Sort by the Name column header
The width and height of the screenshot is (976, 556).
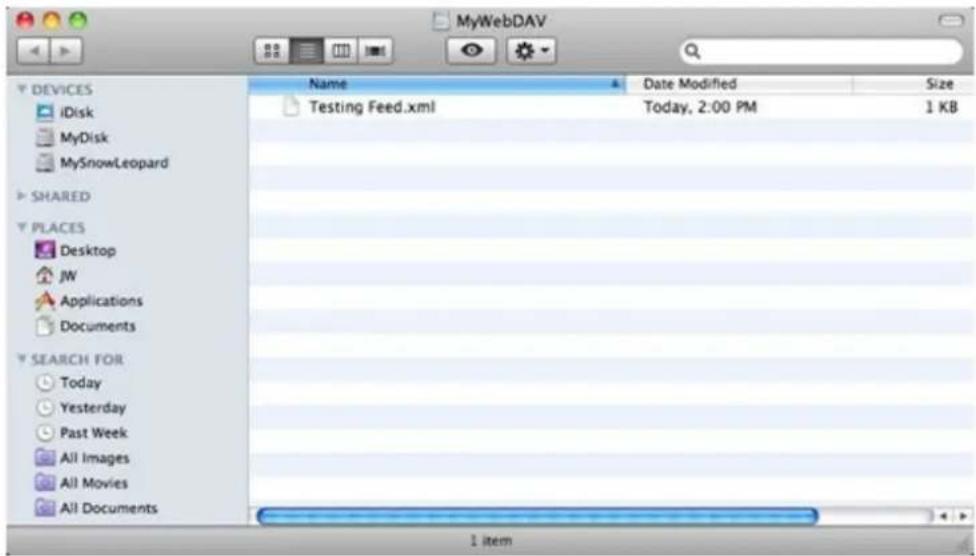point(436,84)
